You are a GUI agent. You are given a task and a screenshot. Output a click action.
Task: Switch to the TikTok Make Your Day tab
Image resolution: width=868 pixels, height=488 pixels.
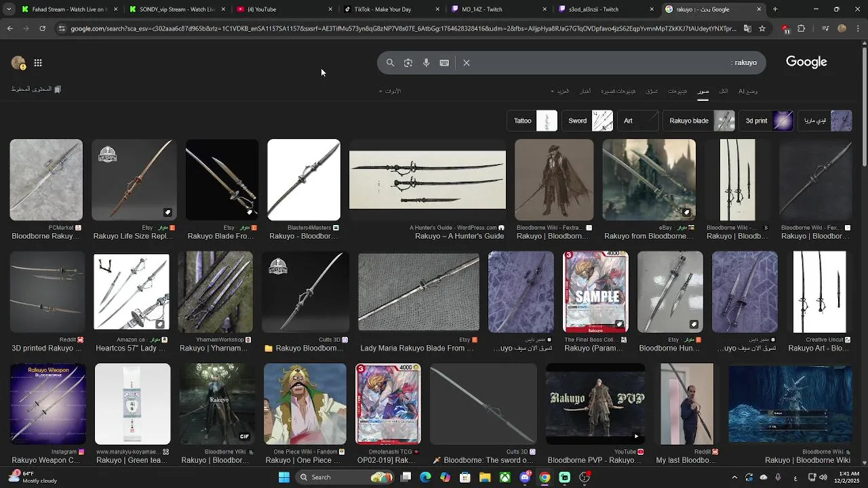[x=393, y=9]
